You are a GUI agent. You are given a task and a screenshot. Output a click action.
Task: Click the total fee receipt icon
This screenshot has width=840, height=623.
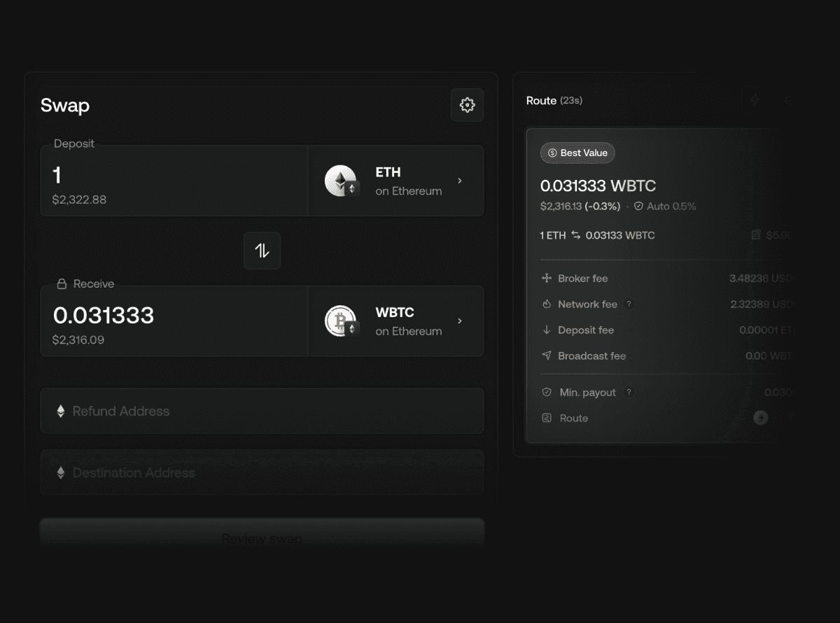coord(756,235)
